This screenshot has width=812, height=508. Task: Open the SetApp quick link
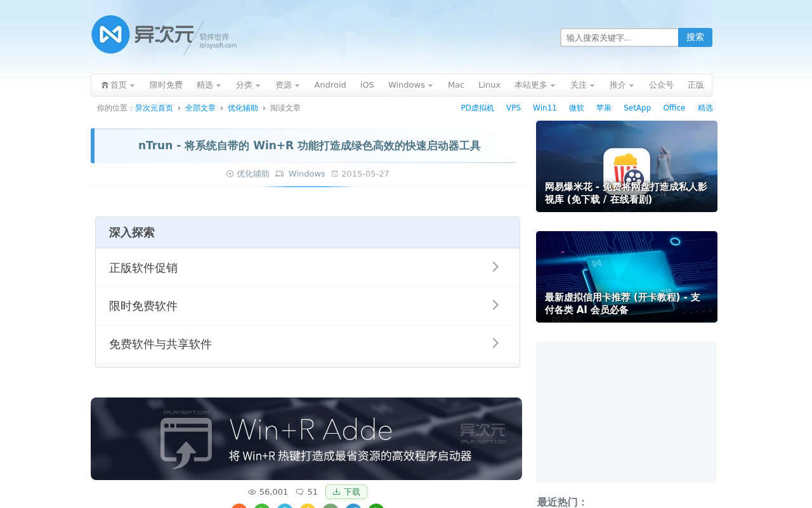click(638, 108)
